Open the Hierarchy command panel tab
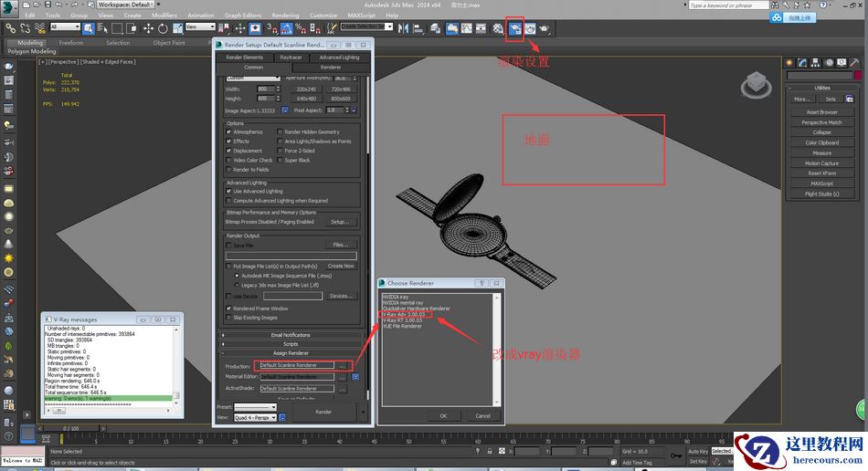Screen dimensions: 868x471 point(817,62)
